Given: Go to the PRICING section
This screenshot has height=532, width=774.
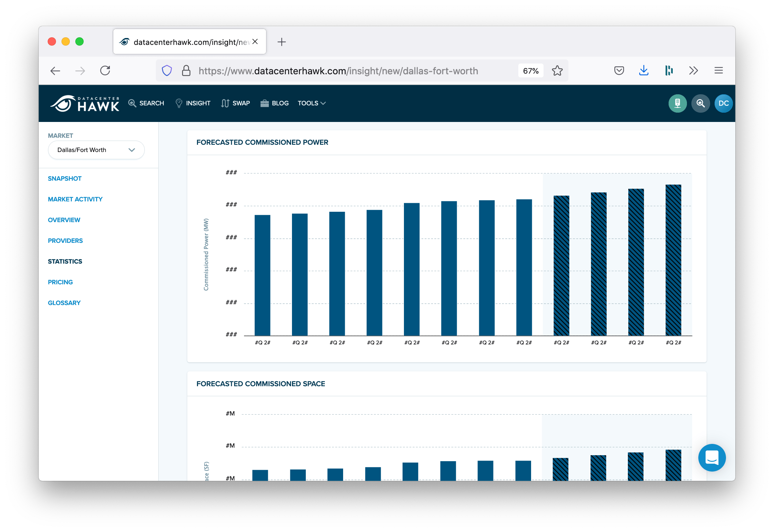Looking at the screenshot, I should coord(60,282).
